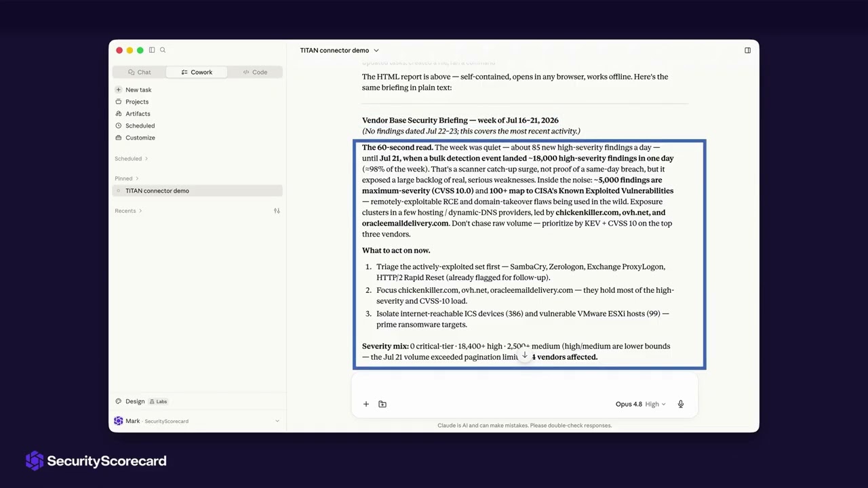Click the Design palette icon

[119, 401]
